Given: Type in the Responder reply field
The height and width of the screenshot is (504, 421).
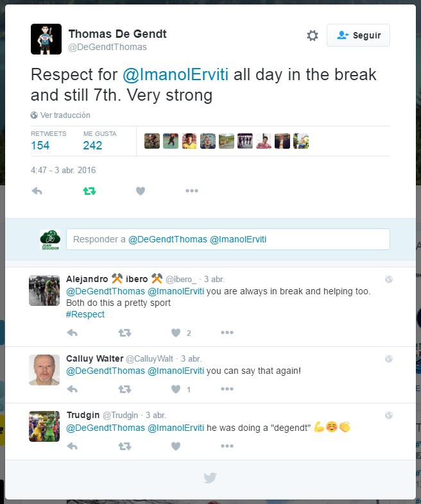Looking at the screenshot, I should [228, 239].
